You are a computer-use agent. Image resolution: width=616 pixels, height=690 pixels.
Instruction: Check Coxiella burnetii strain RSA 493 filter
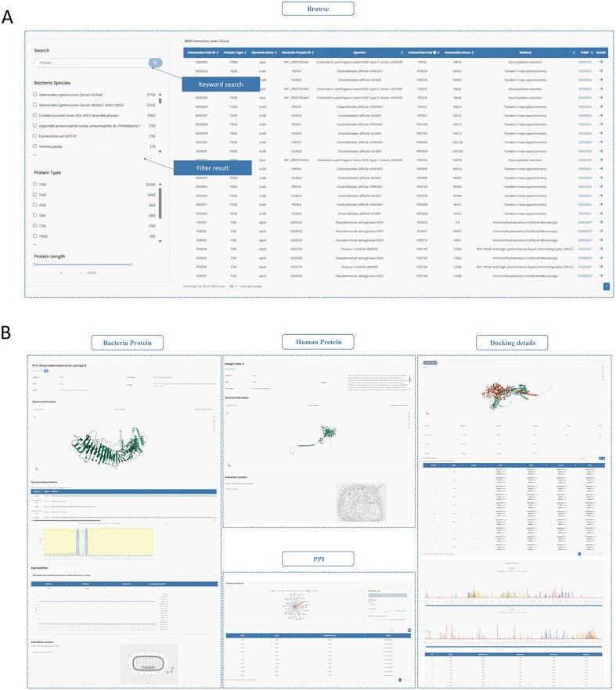click(34, 115)
